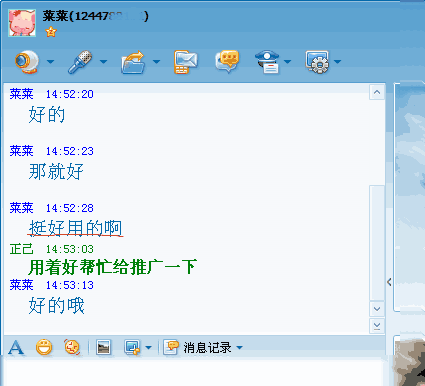Click the chat scrollbar down arrow
The height and width of the screenshot is (386, 425).
(x=377, y=309)
